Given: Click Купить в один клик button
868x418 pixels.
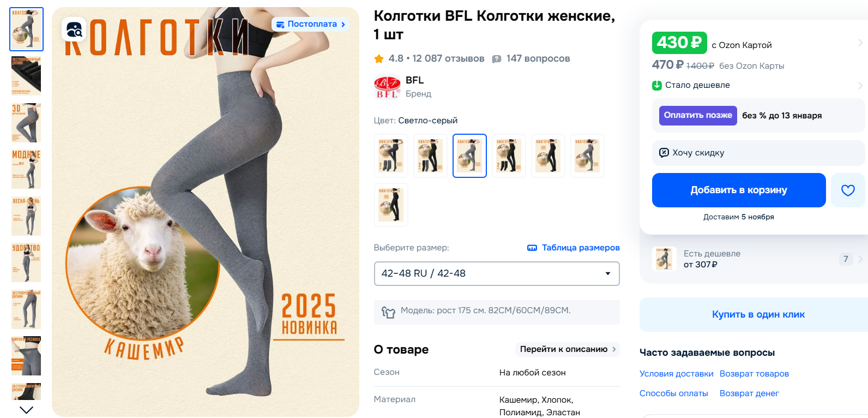Looking at the screenshot, I should (758, 314).
